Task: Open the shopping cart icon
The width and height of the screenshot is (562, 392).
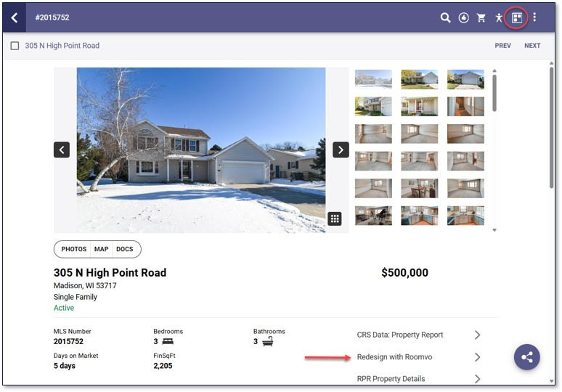Action: [481, 17]
